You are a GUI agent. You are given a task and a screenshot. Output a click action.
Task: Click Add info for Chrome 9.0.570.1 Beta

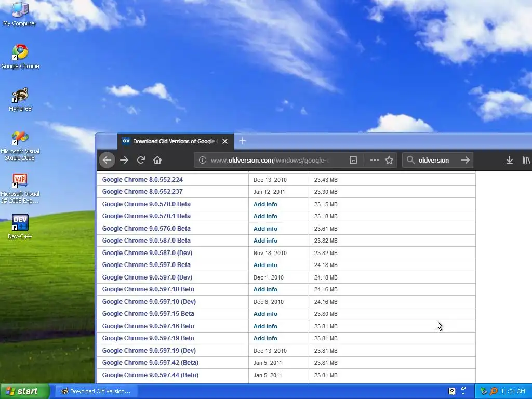[265, 216]
